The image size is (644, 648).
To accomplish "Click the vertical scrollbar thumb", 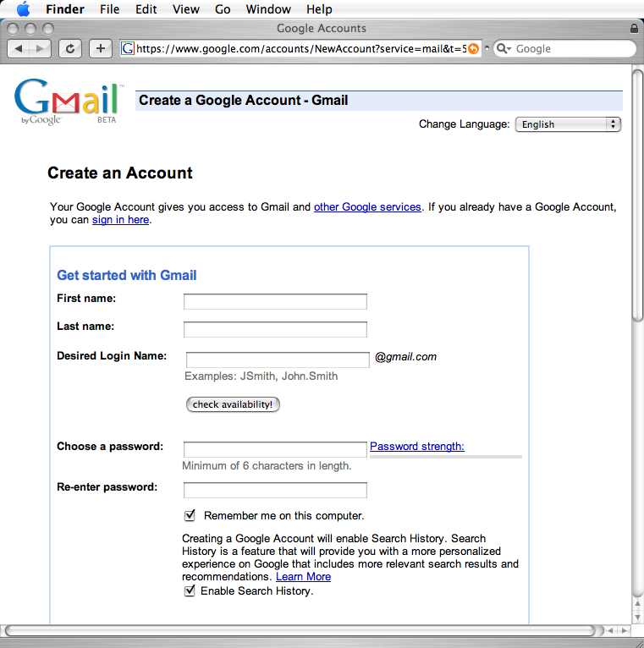I will [637, 195].
